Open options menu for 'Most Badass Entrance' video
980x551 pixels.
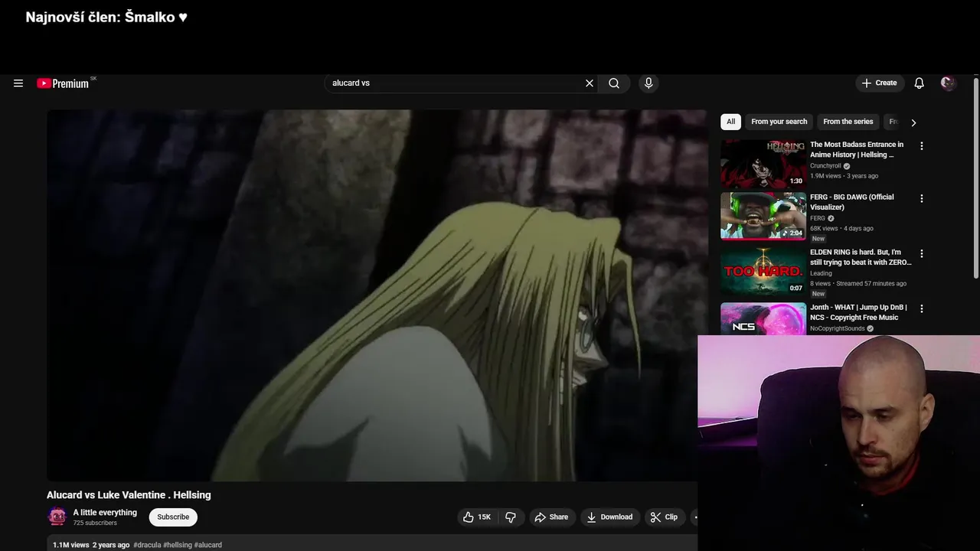[921, 146]
